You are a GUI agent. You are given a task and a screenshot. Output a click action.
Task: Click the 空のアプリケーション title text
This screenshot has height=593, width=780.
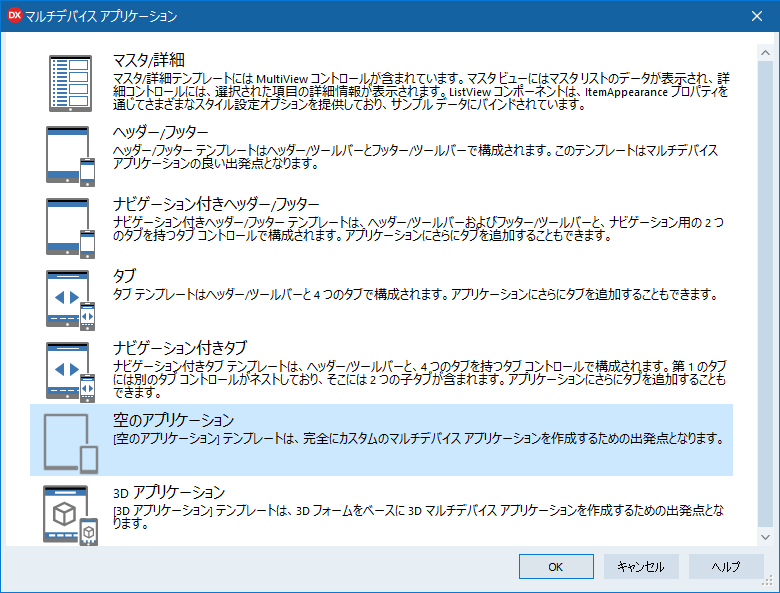[x=174, y=420]
